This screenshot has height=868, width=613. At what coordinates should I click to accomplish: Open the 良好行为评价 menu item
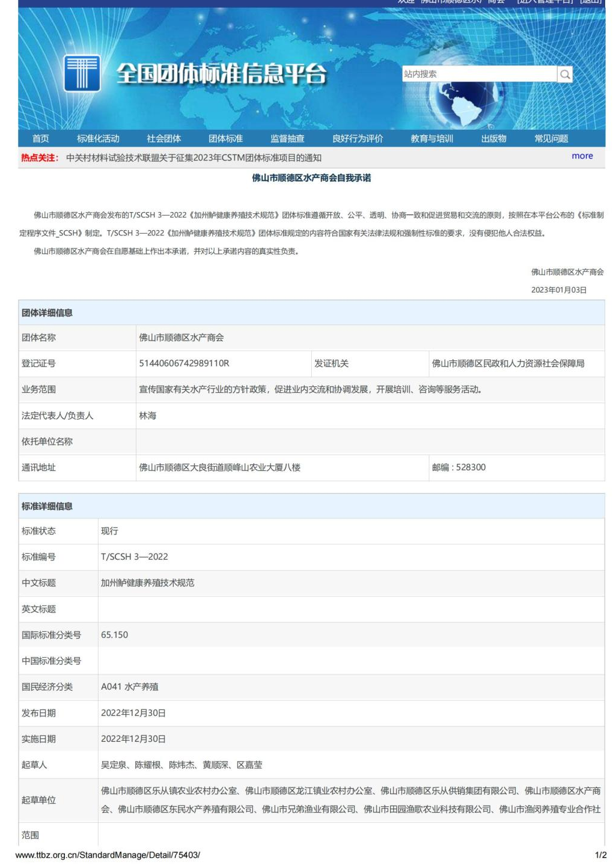(x=358, y=139)
